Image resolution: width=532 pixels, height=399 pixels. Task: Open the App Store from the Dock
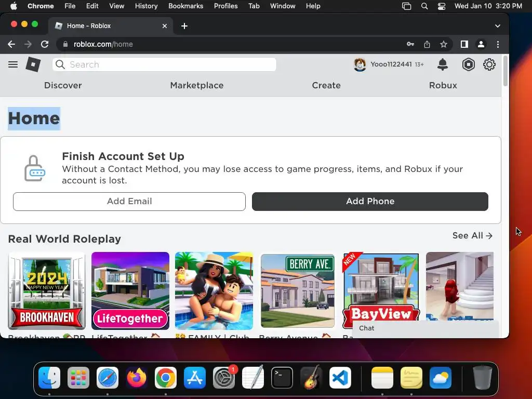[195, 378]
